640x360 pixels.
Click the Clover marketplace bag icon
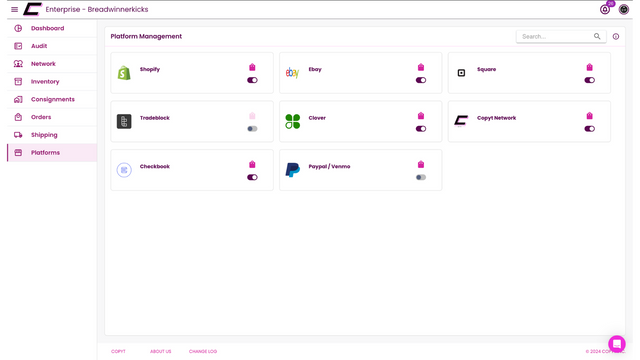coord(421,116)
